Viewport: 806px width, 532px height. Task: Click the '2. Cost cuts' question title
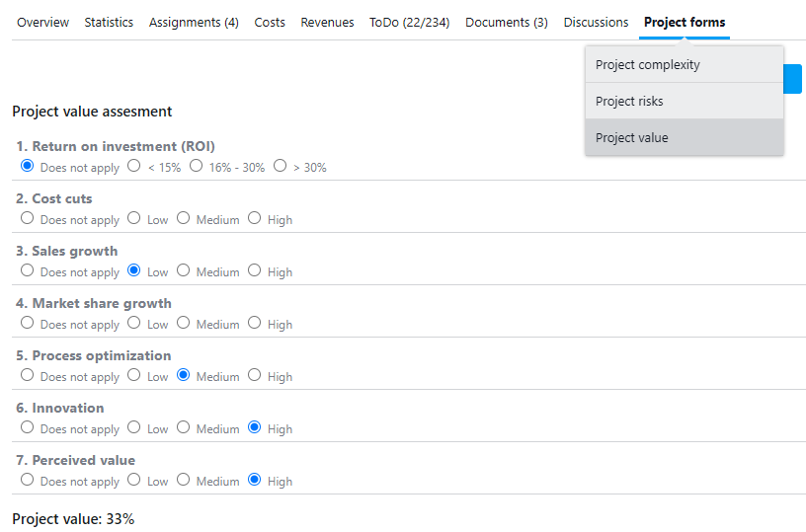point(54,198)
